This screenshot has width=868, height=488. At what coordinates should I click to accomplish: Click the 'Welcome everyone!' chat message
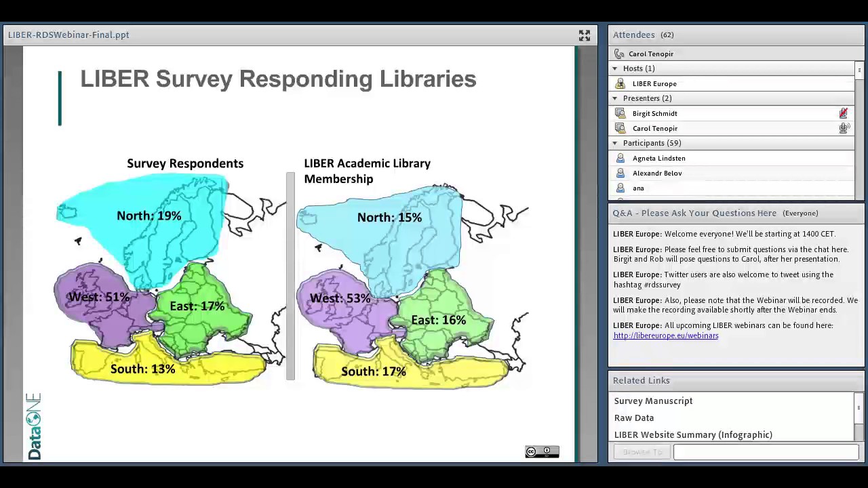pos(724,234)
